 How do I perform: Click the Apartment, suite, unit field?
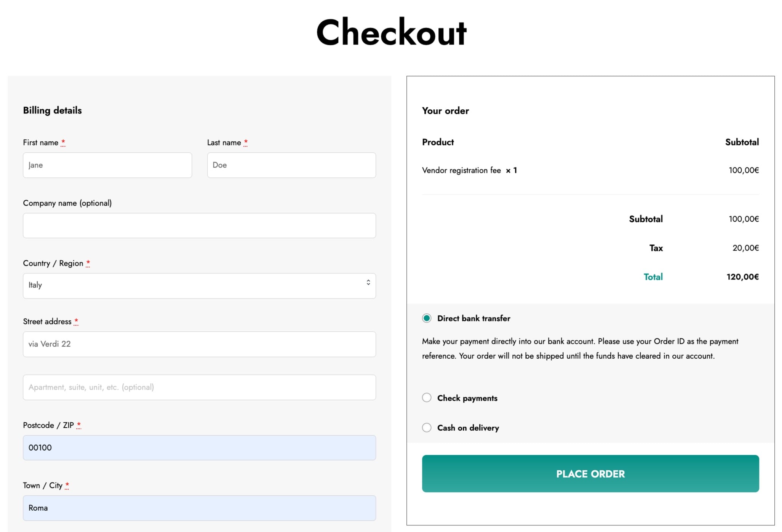[x=199, y=387]
